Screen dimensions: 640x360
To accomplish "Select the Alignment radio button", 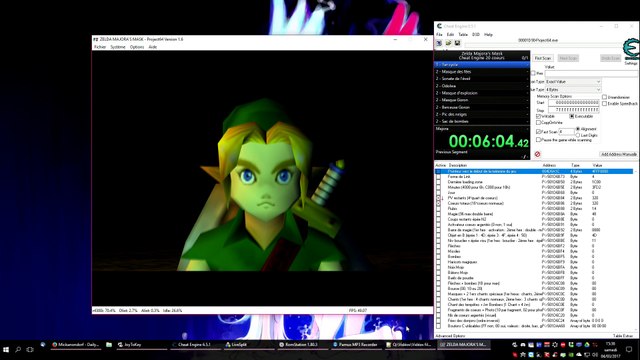I will [x=578, y=129].
